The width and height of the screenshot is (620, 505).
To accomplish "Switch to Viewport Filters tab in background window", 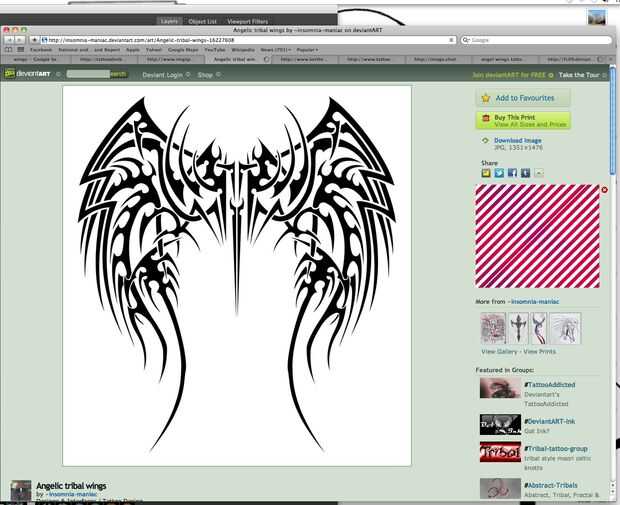I will pyautogui.click(x=248, y=21).
